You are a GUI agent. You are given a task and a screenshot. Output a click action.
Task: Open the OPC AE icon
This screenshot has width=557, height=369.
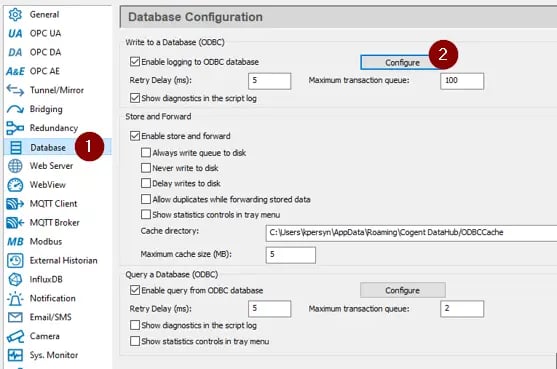coord(15,71)
